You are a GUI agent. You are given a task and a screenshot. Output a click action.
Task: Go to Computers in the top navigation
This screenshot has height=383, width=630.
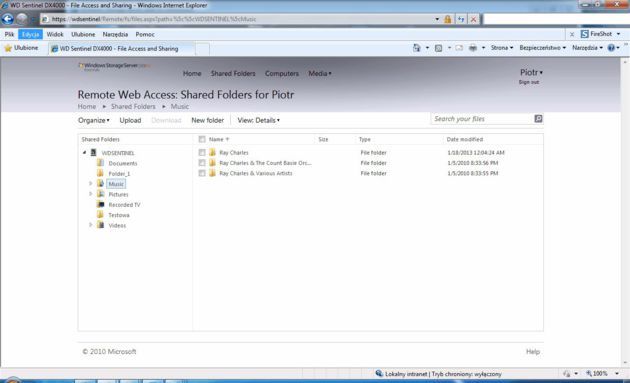tap(282, 74)
